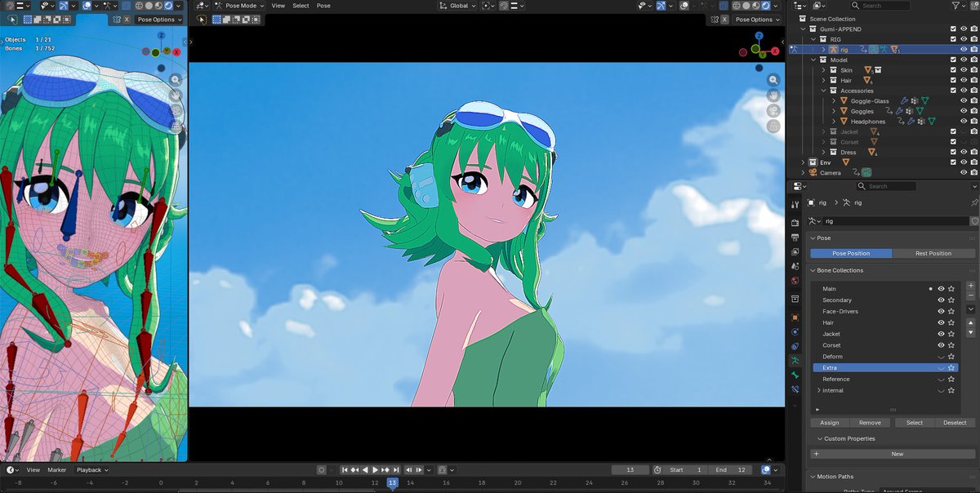This screenshot has width=980, height=493.
Task: Hide the Secondary bone collection
Action: click(941, 300)
